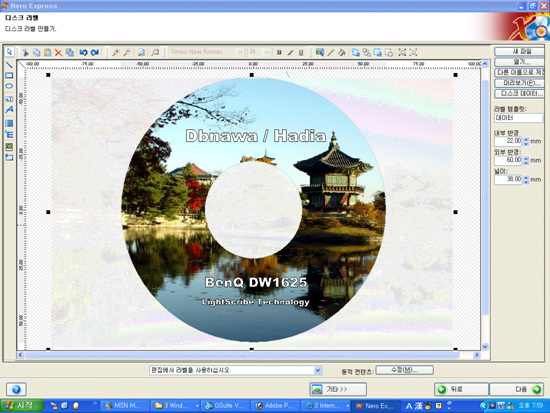Click the 기타 >> button
Image resolution: width=550 pixels, height=413 pixels.
pyautogui.click(x=338, y=389)
